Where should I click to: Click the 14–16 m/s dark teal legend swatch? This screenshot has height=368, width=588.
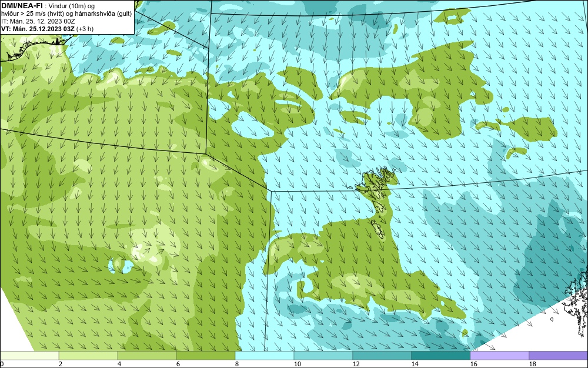pyautogui.click(x=440, y=355)
